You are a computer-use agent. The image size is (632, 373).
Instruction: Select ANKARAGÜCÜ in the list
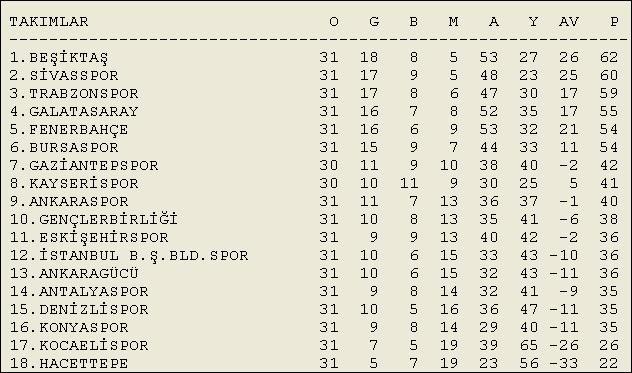(89, 273)
